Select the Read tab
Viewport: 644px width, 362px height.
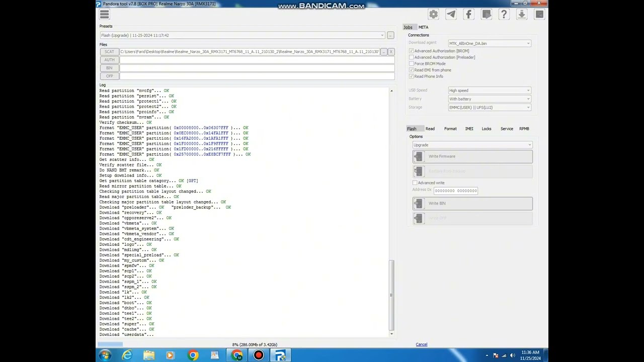click(x=430, y=129)
